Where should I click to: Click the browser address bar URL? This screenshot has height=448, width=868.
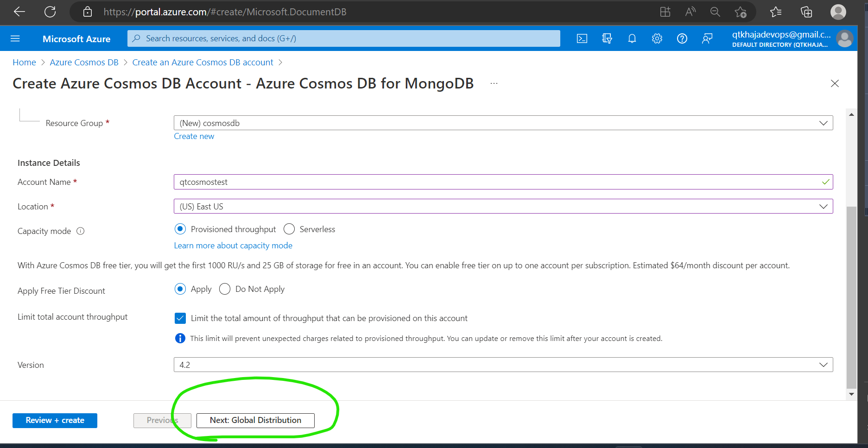click(225, 12)
